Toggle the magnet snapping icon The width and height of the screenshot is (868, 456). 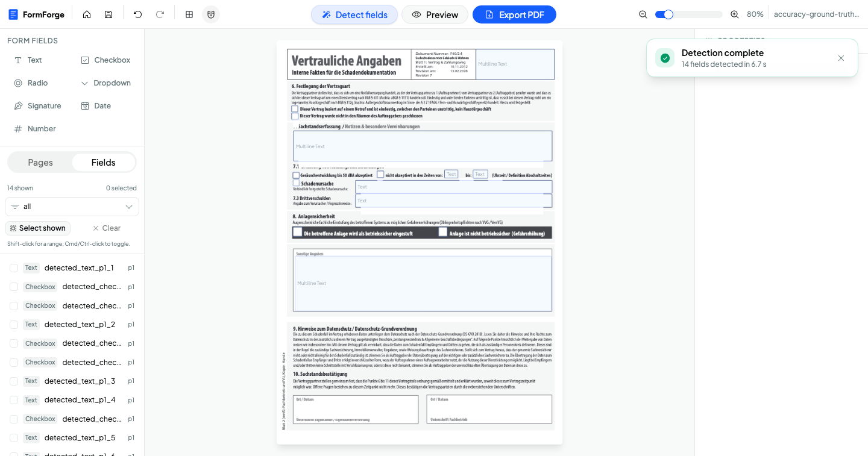(210, 14)
